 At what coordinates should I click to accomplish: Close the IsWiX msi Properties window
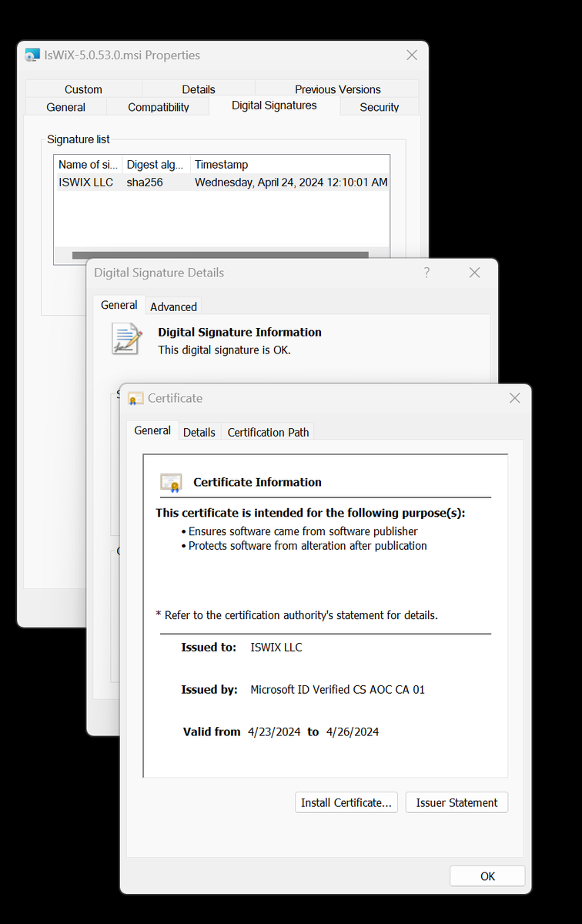pos(412,55)
